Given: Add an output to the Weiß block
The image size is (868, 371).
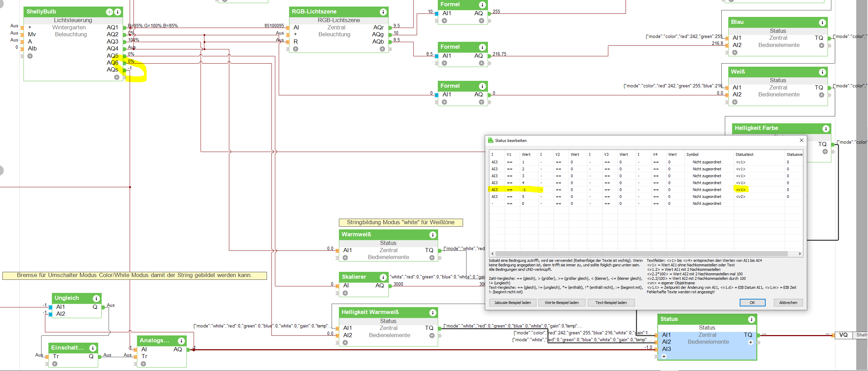Looking at the screenshot, I should point(821,95).
